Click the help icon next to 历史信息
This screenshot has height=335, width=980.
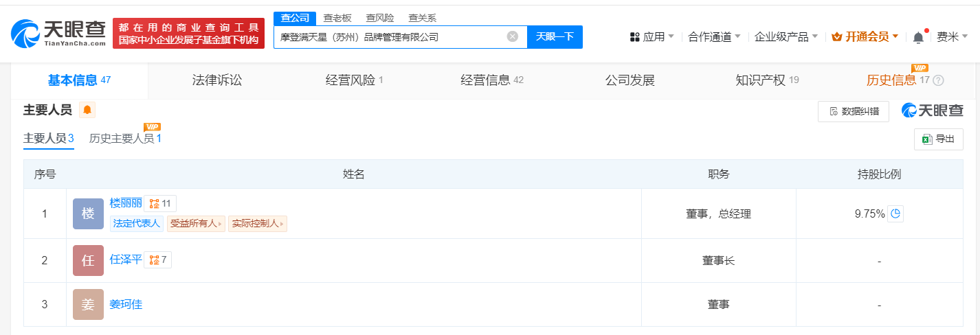tap(939, 80)
